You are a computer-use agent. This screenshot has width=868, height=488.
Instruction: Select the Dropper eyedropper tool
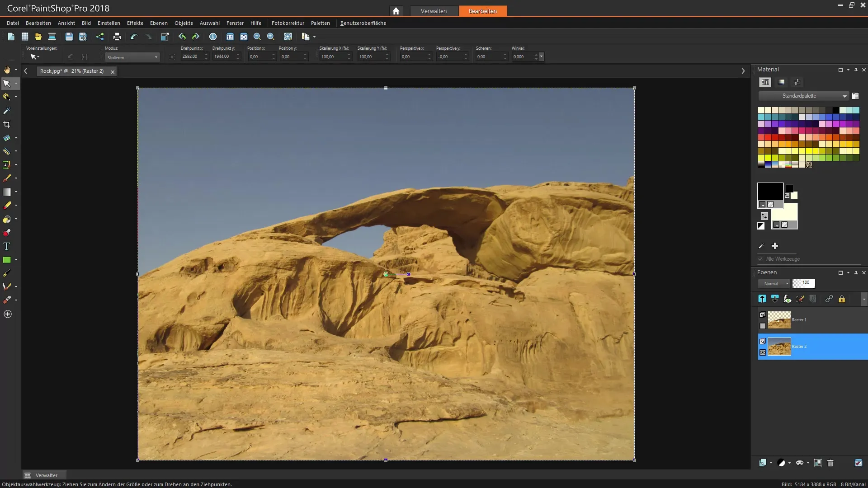pos(7,111)
